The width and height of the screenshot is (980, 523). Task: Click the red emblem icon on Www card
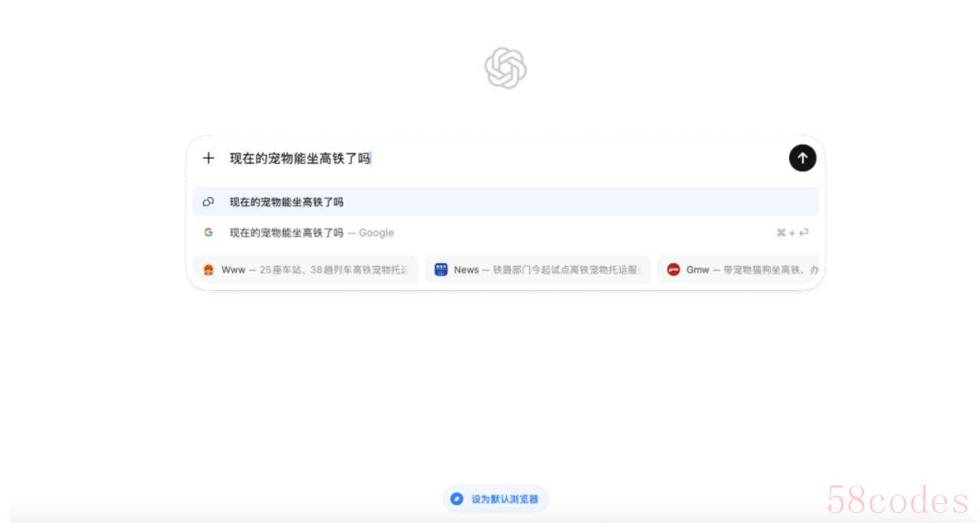(208, 269)
